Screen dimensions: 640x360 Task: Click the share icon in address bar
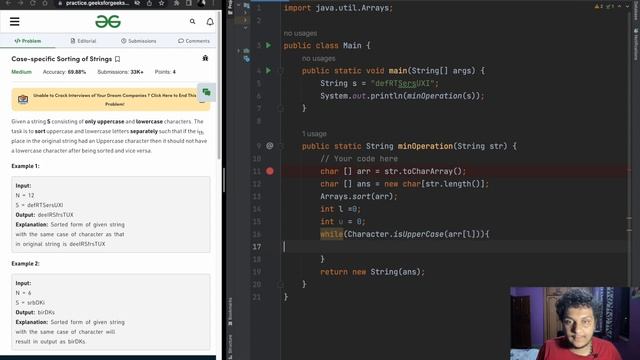point(149,3)
